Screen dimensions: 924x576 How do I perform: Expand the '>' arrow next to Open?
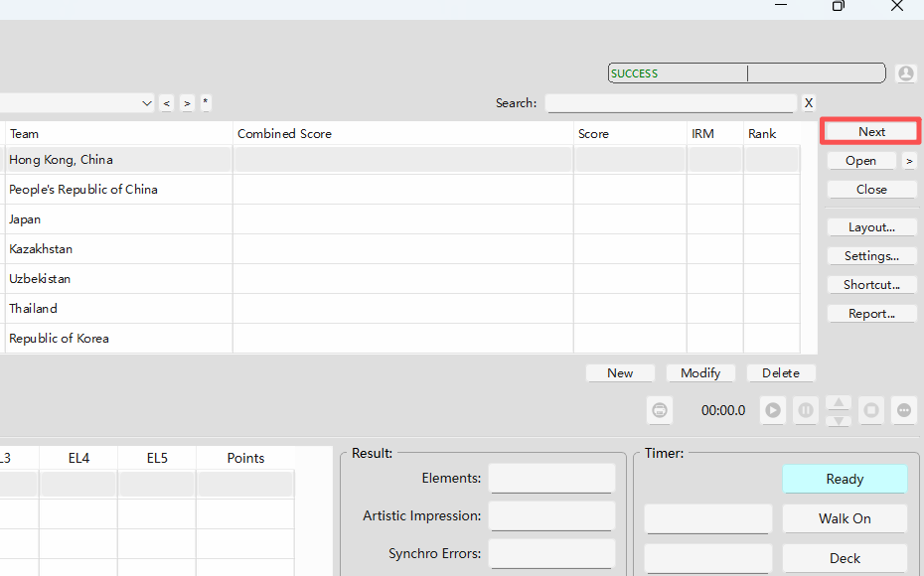point(909,161)
